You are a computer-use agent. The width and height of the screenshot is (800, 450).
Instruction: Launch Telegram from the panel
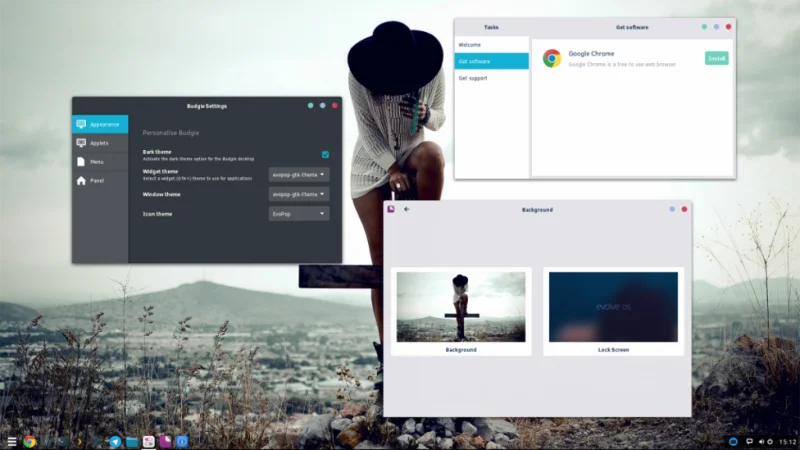[x=115, y=442]
